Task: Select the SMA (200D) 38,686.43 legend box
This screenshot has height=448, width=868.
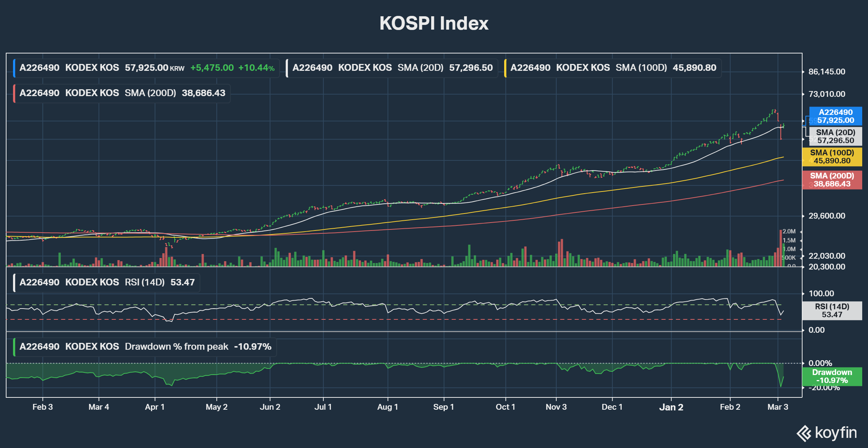Action: click(x=122, y=93)
